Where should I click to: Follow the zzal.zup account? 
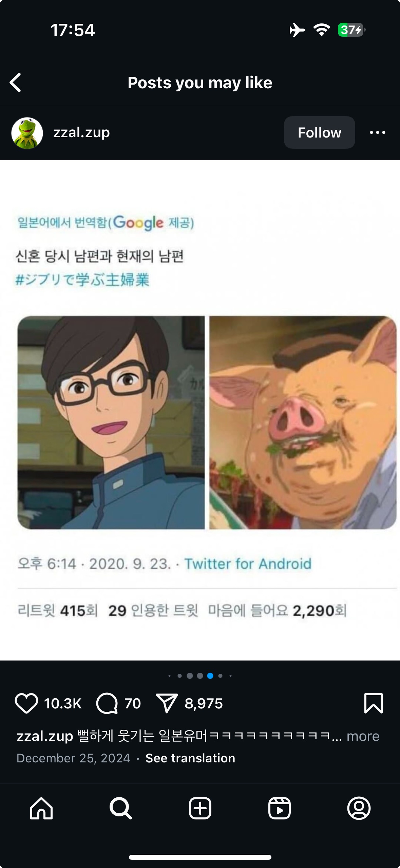(319, 132)
